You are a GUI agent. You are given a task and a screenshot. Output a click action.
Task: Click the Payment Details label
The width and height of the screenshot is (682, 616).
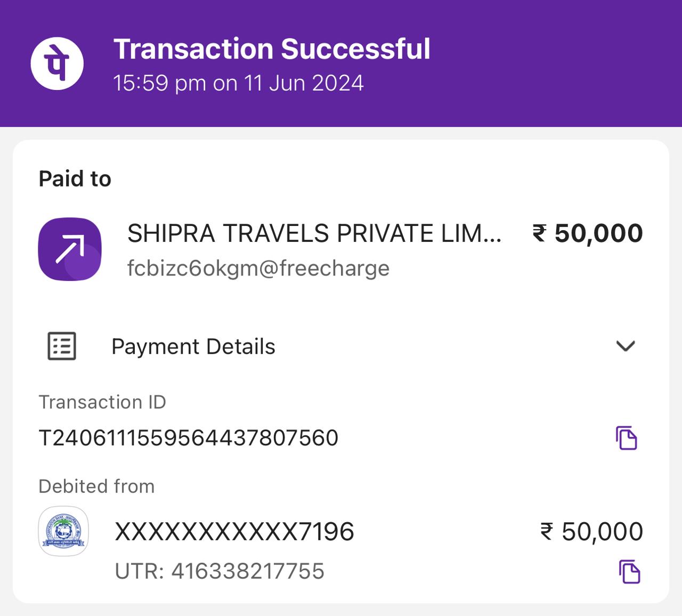click(x=193, y=347)
